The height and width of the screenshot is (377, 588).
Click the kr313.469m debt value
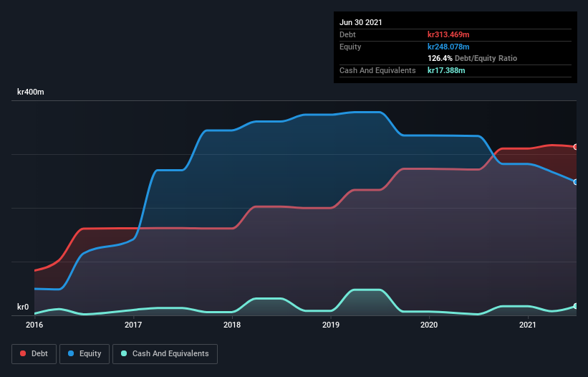point(448,34)
